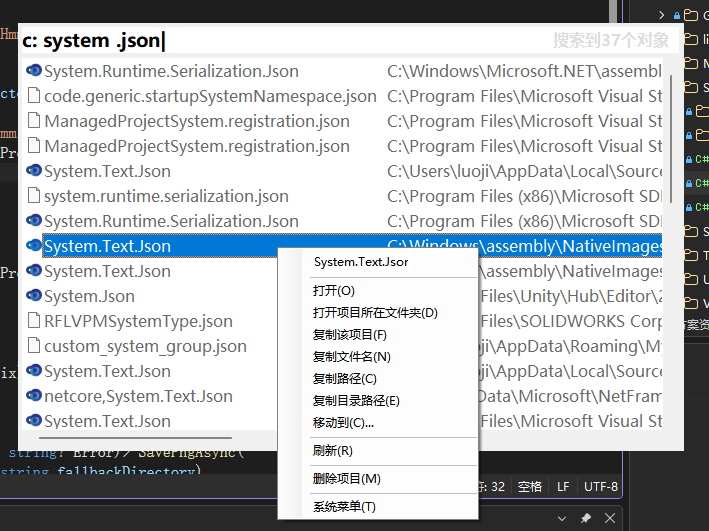Click the column 32 status bar entry

click(x=493, y=487)
